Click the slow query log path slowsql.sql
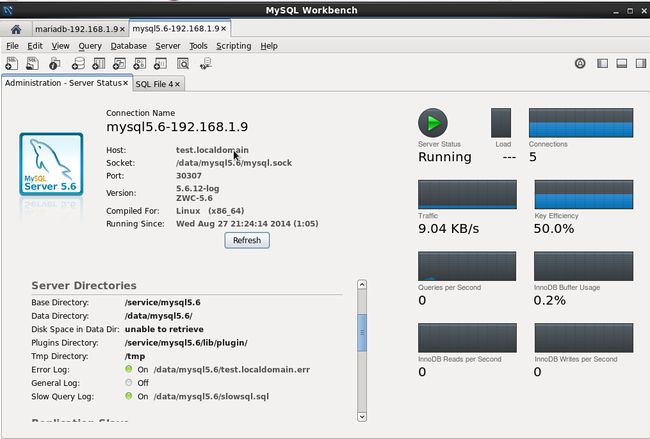The height and width of the screenshot is (439, 650). coord(211,396)
